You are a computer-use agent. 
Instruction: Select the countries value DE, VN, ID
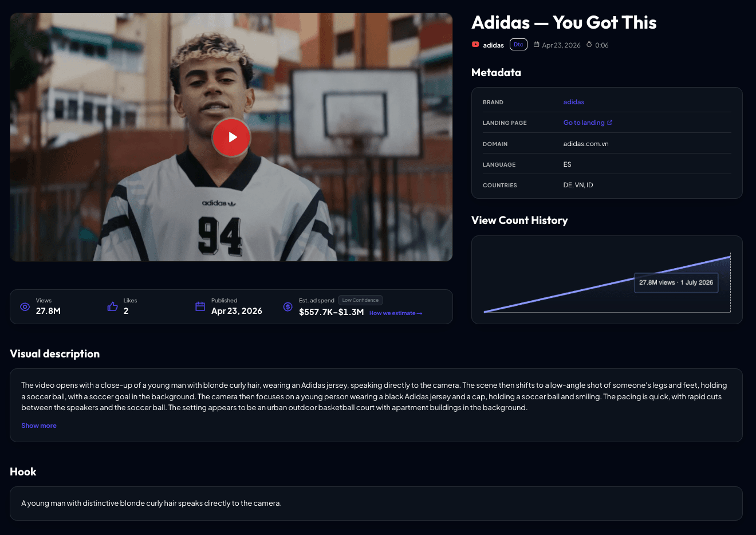pyautogui.click(x=578, y=185)
